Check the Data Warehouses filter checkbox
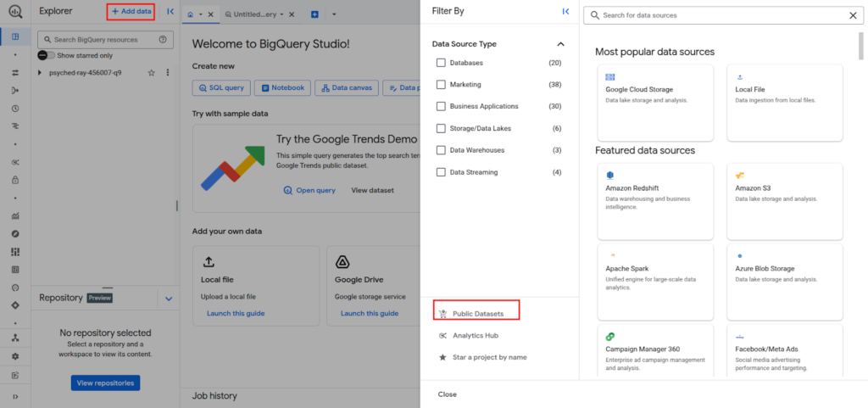 tap(441, 150)
